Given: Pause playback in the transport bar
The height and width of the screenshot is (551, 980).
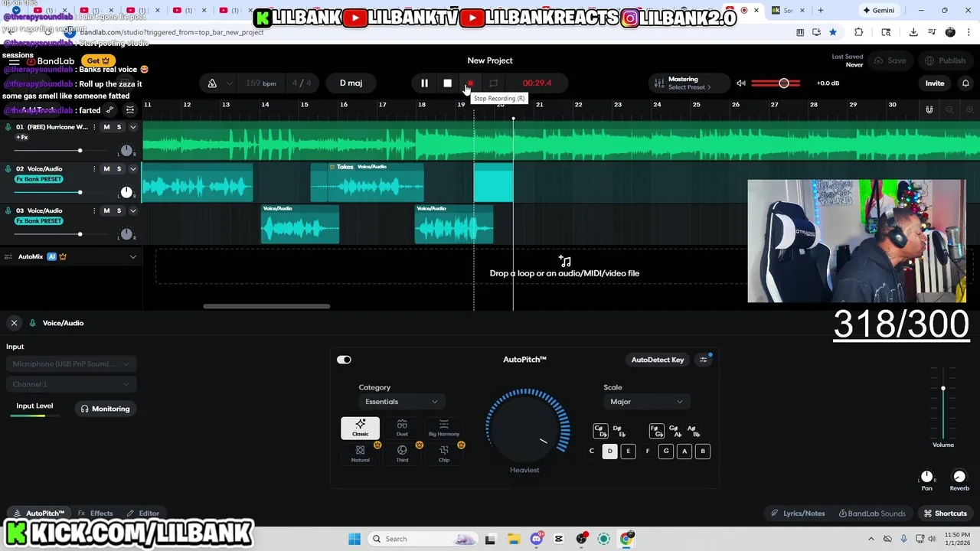Looking at the screenshot, I should 424,83.
